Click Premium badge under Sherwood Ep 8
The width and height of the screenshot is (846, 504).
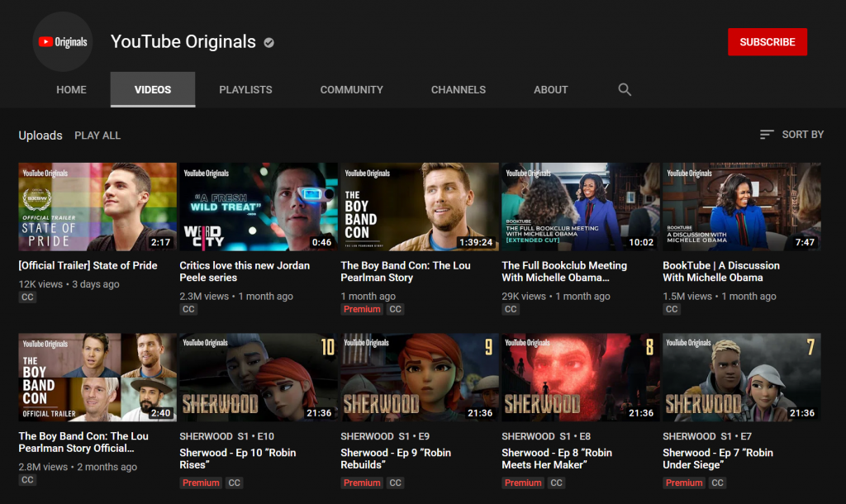(x=523, y=483)
